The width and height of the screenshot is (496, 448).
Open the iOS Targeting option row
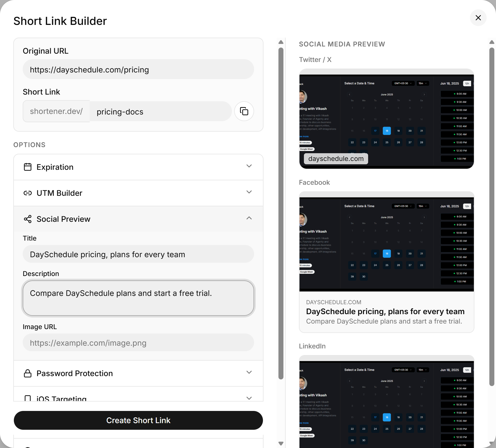point(138,394)
